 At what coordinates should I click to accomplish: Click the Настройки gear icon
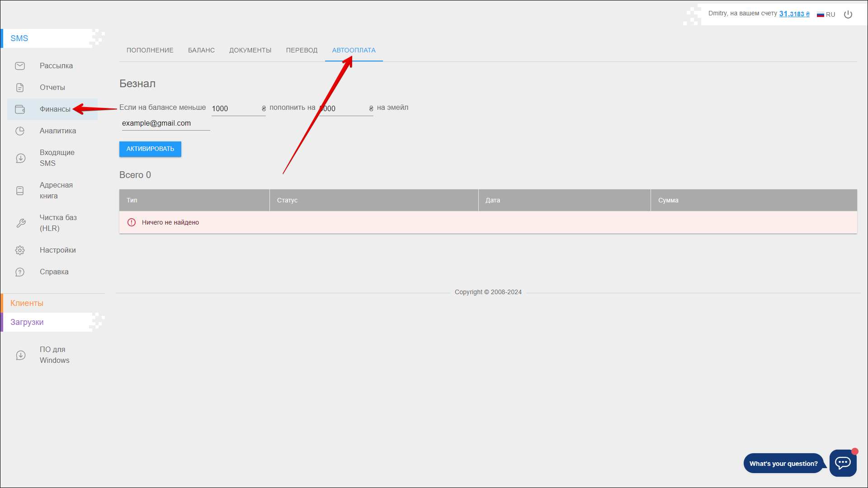point(20,250)
